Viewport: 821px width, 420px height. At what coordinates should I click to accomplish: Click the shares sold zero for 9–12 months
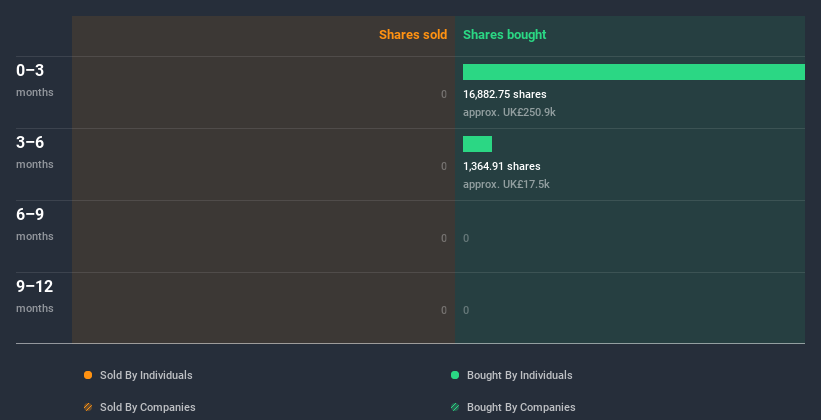[444, 310]
